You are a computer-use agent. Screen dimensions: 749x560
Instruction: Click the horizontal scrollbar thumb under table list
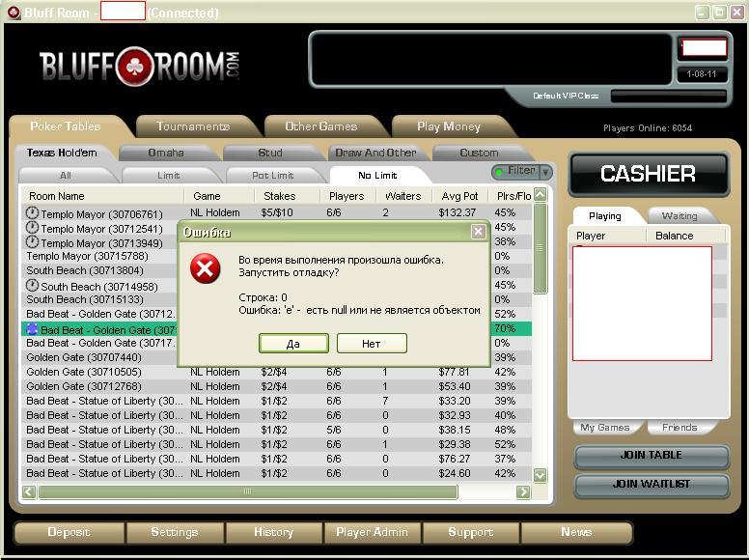247,491
